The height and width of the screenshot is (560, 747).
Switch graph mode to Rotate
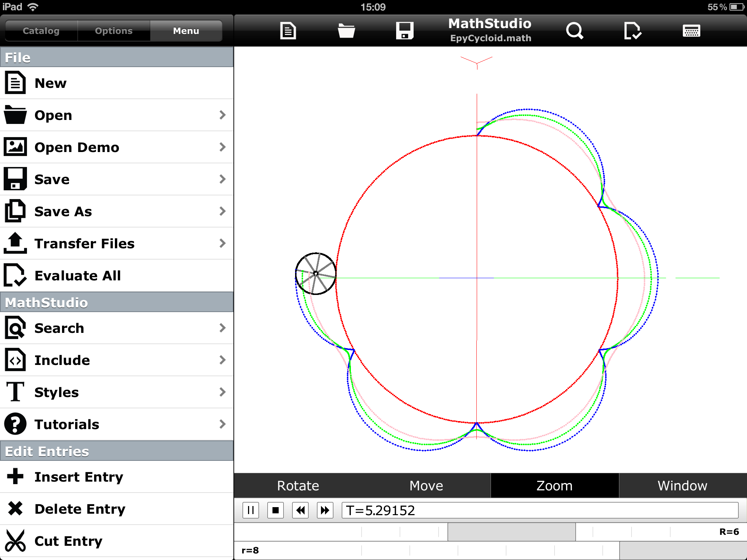click(298, 486)
